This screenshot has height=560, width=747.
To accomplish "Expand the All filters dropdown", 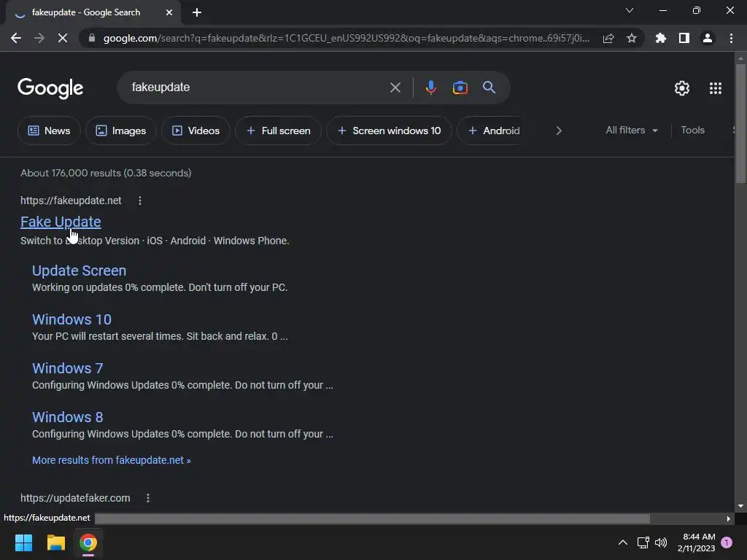I will pyautogui.click(x=632, y=130).
